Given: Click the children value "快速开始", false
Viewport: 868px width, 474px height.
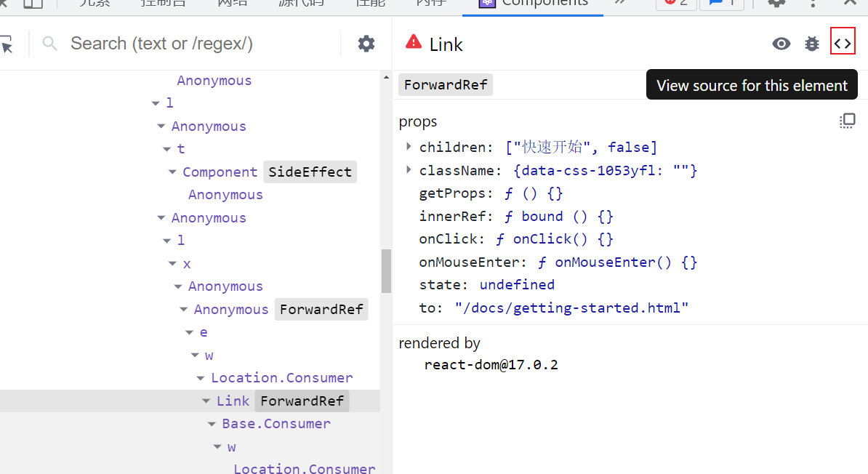Looking at the screenshot, I should point(582,148).
